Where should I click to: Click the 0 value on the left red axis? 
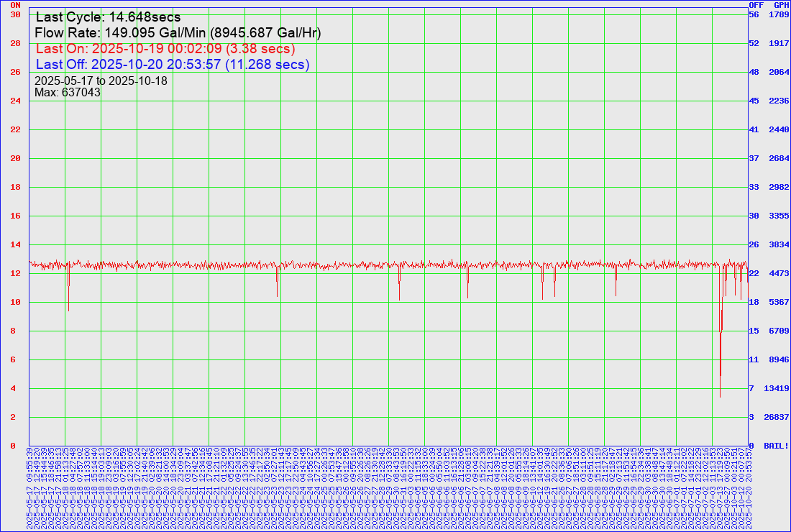click(12, 446)
